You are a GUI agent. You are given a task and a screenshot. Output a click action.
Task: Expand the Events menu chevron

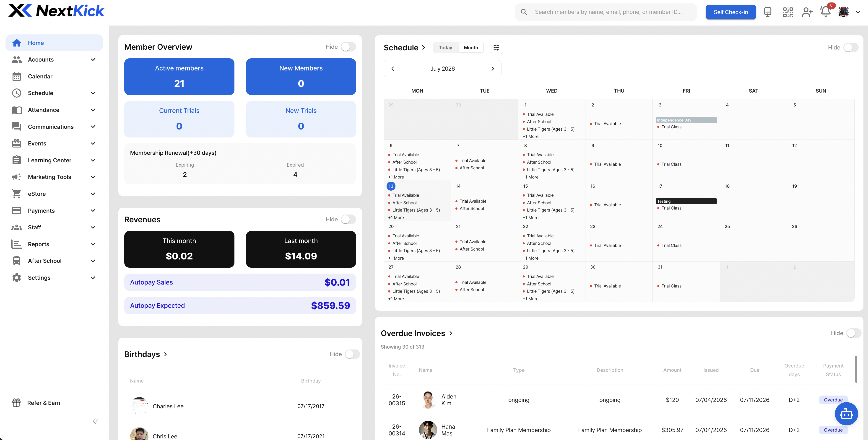(93, 144)
